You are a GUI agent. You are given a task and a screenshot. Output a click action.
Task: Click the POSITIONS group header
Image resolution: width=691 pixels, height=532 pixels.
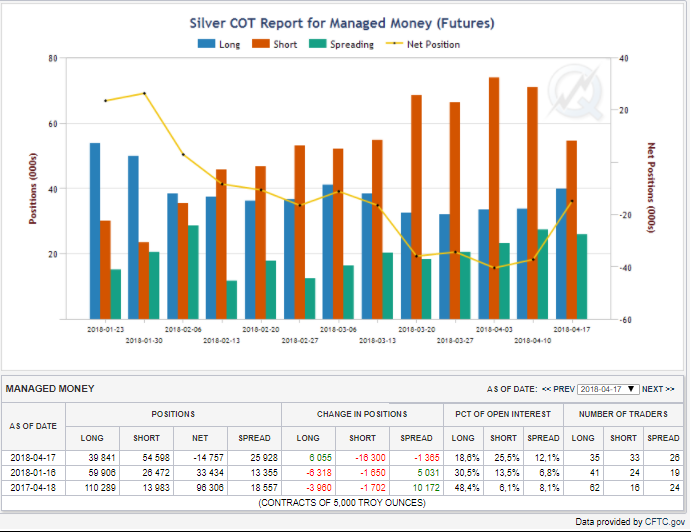tap(173, 414)
